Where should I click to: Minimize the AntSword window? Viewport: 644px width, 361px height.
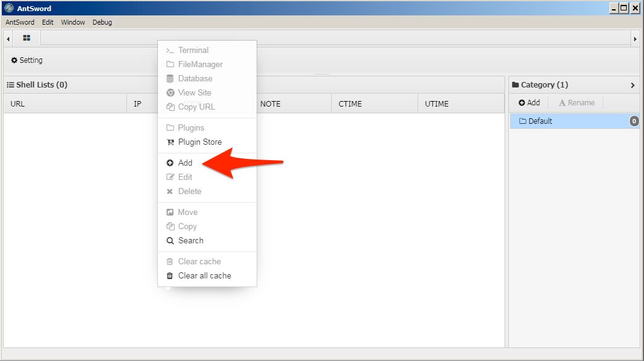tap(614, 8)
